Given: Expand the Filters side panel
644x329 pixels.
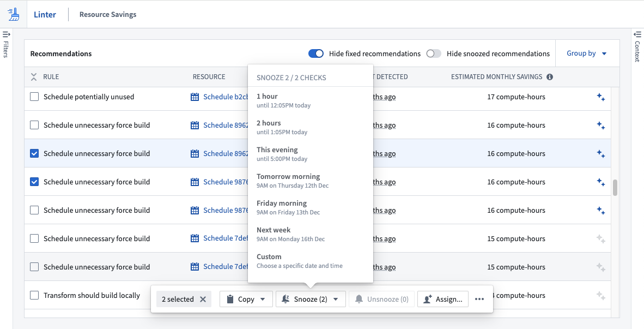Looking at the screenshot, I should point(6,44).
